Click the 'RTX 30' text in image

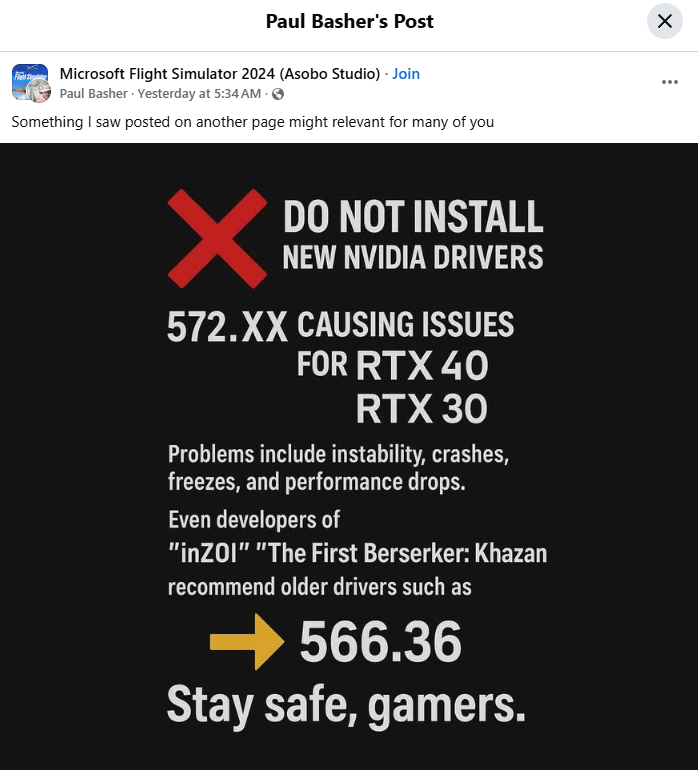tap(422, 409)
